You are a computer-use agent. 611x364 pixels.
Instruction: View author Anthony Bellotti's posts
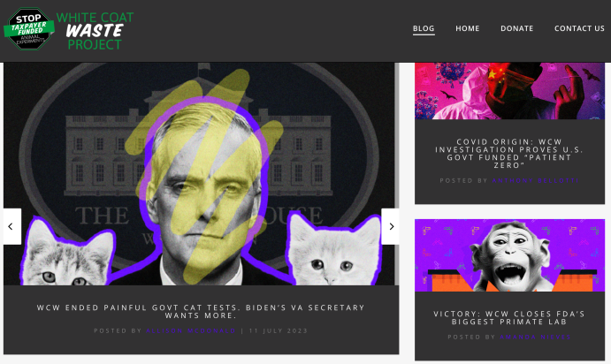tap(536, 180)
